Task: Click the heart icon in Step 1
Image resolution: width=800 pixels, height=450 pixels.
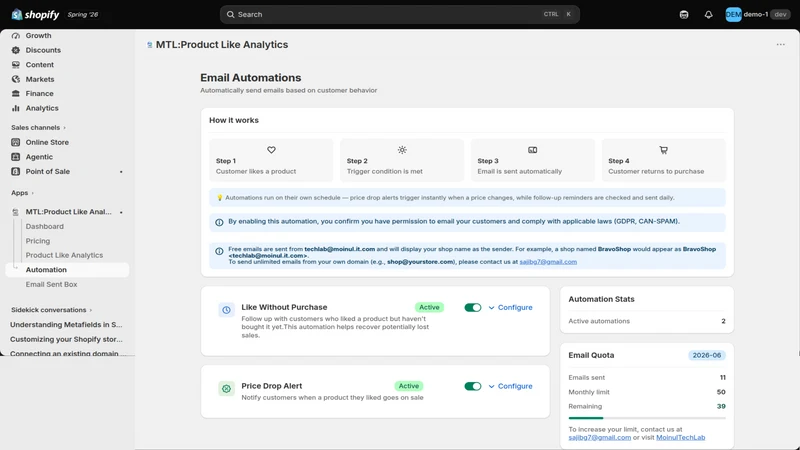Action: pyautogui.click(x=271, y=150)
